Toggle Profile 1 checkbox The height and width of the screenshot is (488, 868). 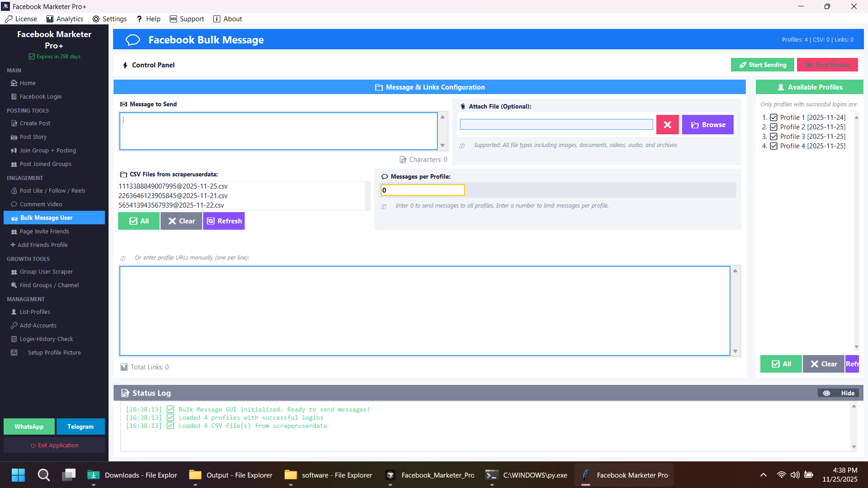pyautogui.click(x=773, y=117)
